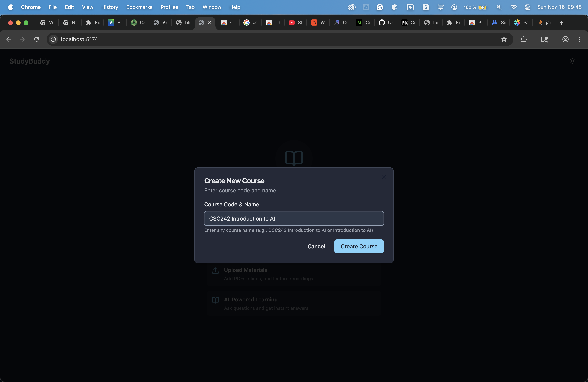Reload the localhost page

(37, 39)
